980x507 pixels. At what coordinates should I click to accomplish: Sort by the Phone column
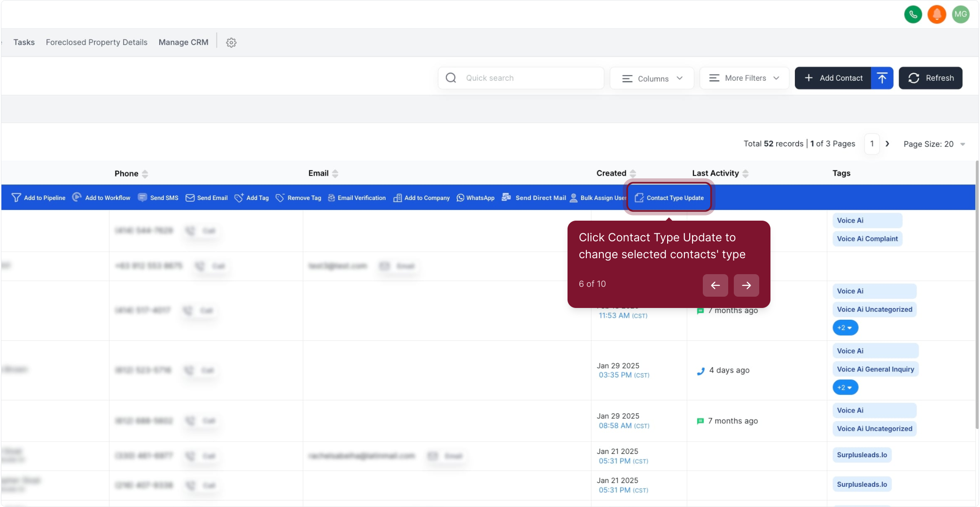(145, 174)
